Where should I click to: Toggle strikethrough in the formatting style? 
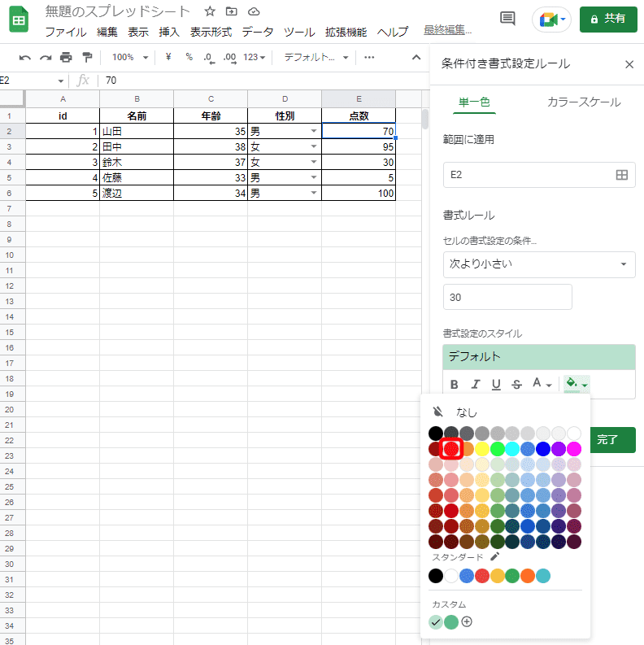(516, 384)
